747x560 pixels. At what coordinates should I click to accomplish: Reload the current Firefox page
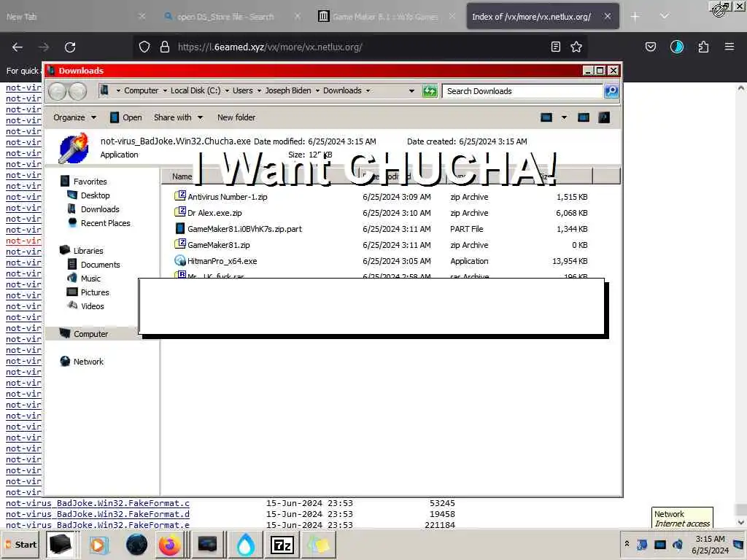pos(70,47)
